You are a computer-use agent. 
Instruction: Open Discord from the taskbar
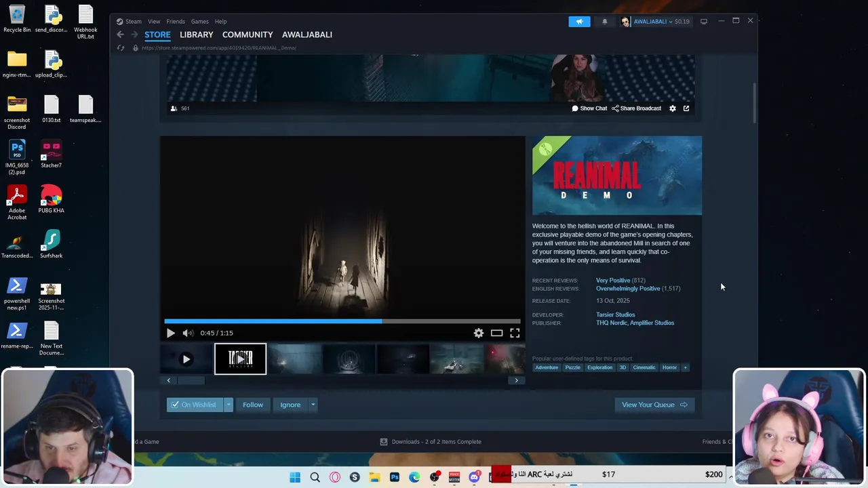474,477
